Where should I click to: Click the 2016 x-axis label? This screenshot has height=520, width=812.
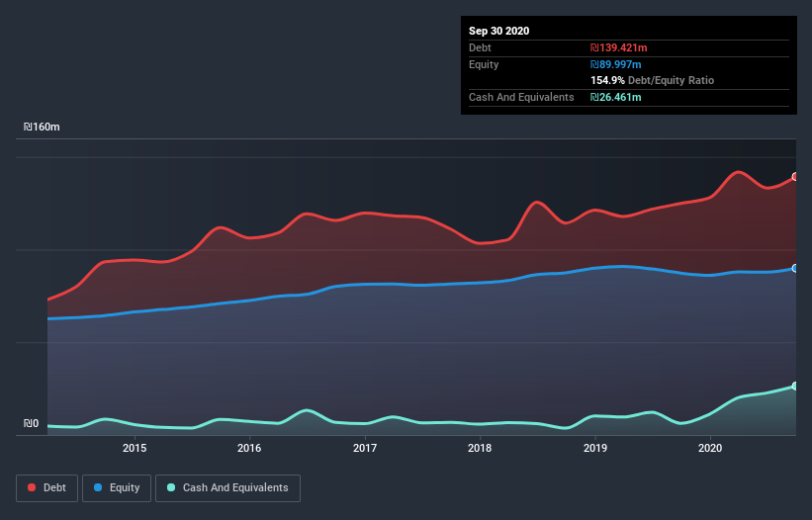point(249,448)
